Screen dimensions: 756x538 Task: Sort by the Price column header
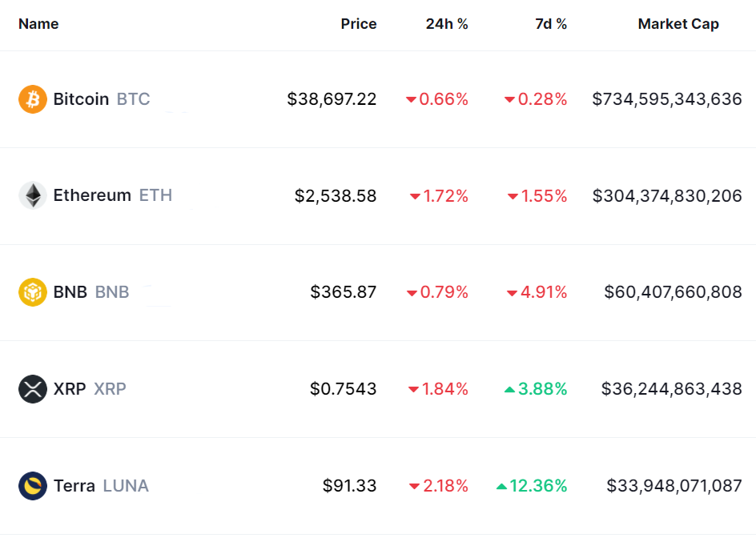coord(358,24)
